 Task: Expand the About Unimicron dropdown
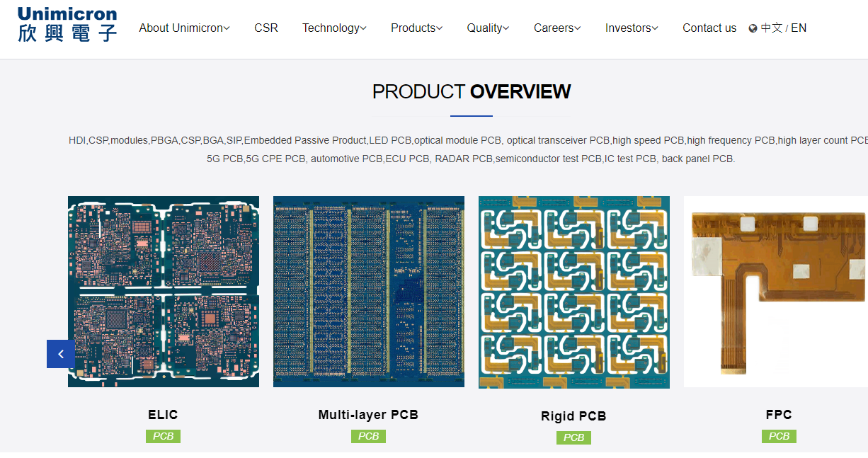(184, 28)
